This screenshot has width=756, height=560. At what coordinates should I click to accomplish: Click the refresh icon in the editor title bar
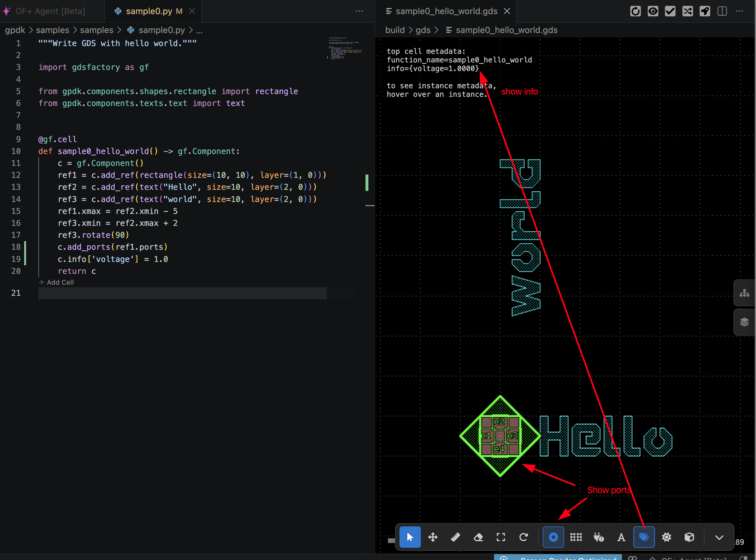click(636, 11)
